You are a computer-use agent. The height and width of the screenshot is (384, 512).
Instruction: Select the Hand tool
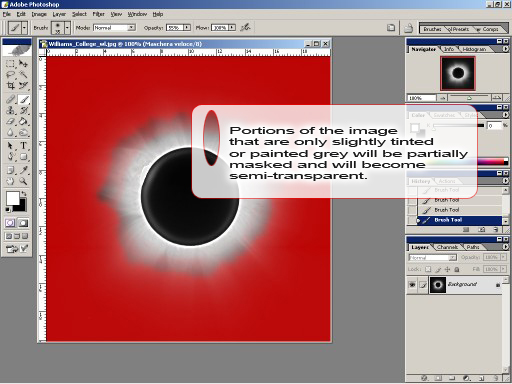tap(10, 181)
